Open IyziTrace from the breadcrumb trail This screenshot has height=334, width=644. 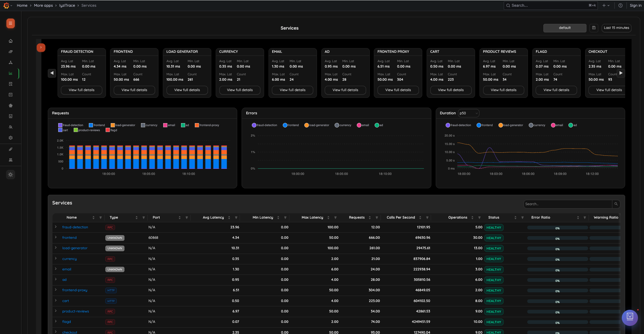point(67,5)
